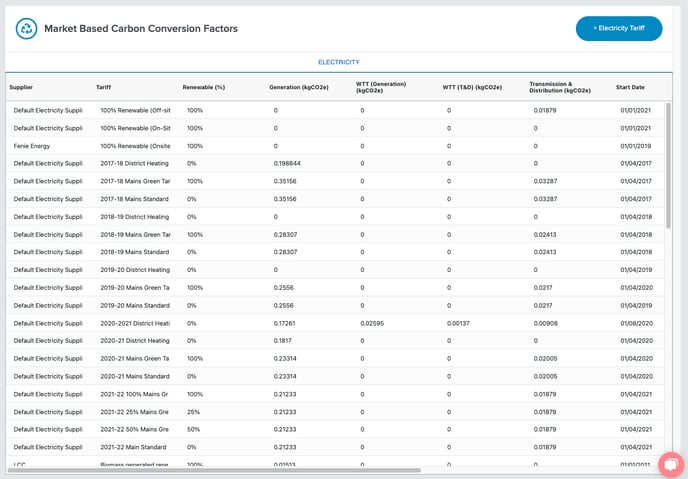Select the Fenie Energy supplier row
The width and height of the screenshot is (688, 479).
(335, 146)
